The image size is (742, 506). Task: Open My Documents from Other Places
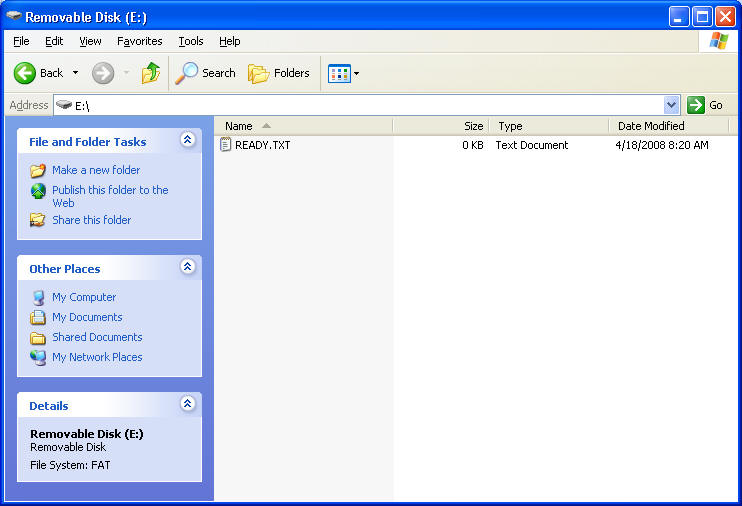87,317
